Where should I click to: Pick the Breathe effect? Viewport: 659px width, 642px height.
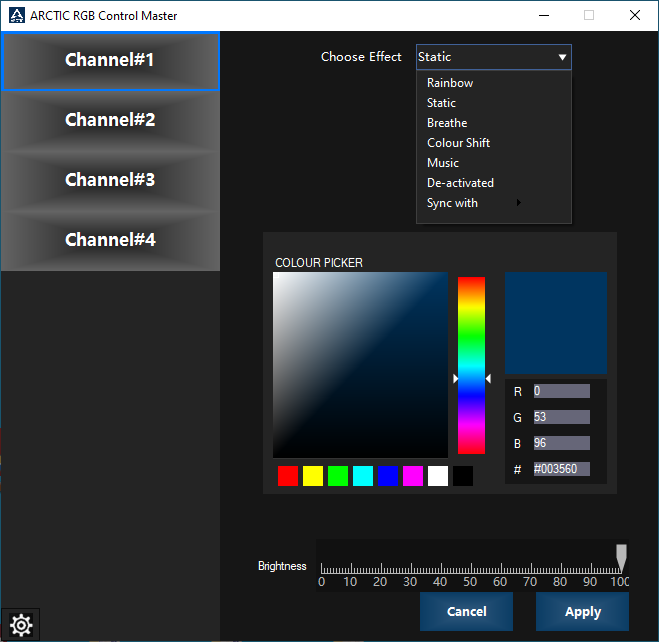pos(493,123)
